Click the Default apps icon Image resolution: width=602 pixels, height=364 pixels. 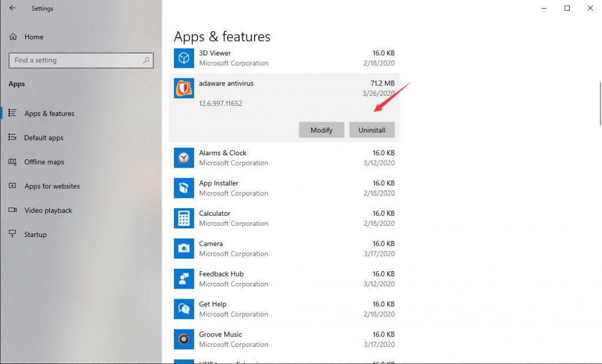click(x=12, y=137)
